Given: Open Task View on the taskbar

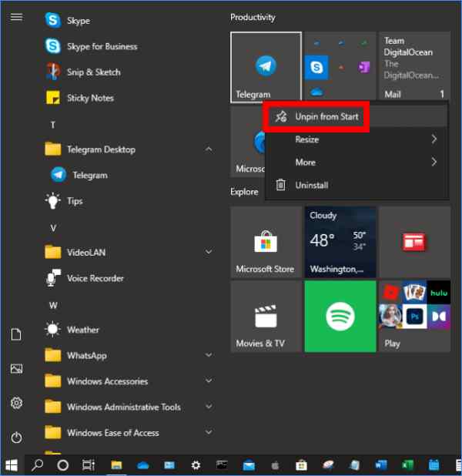Looking at the screenshot, I should coord(89,464).
